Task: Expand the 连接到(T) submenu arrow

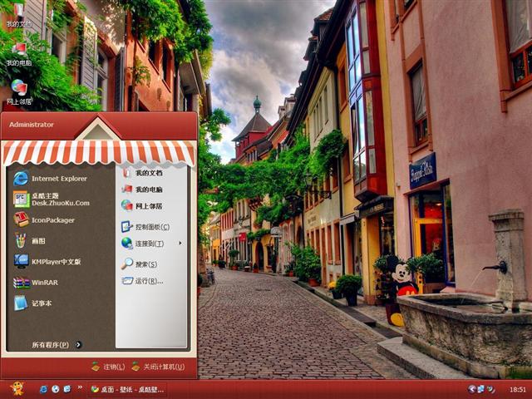Action: coord(180,244)
